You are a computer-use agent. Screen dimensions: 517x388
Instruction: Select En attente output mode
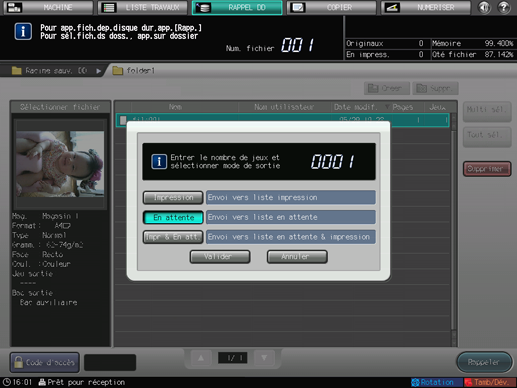coord(173,217)
